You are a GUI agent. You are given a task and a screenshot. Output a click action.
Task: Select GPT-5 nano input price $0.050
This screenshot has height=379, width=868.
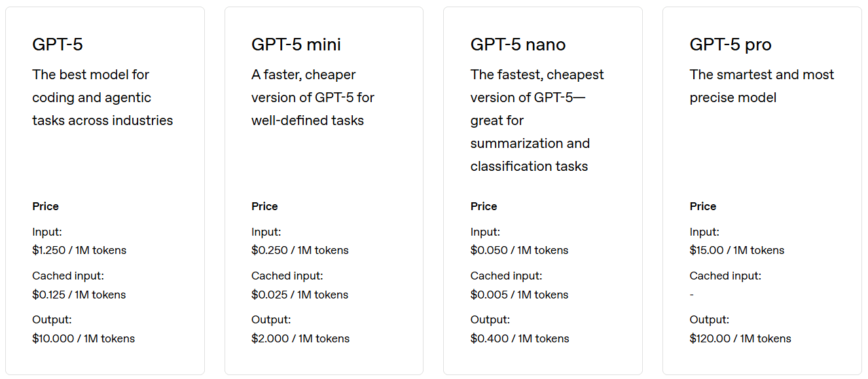519,250
